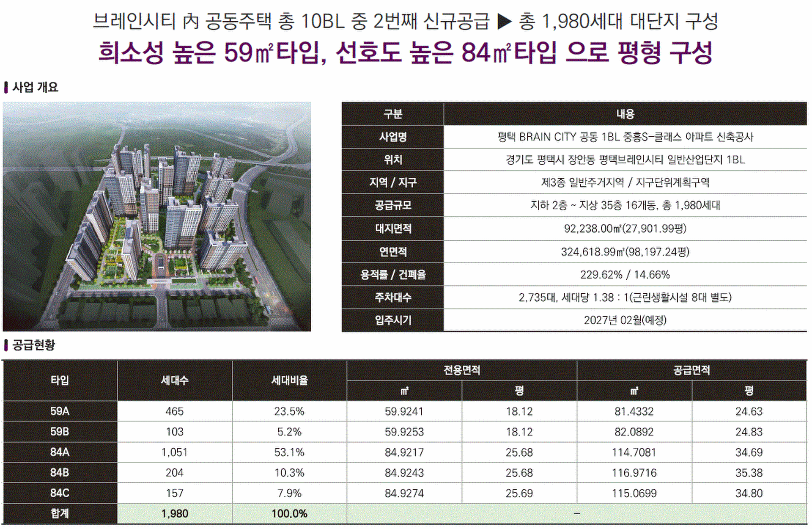
Task: Click the '229.62% / 14.66%' value
Action: point(625,275)
